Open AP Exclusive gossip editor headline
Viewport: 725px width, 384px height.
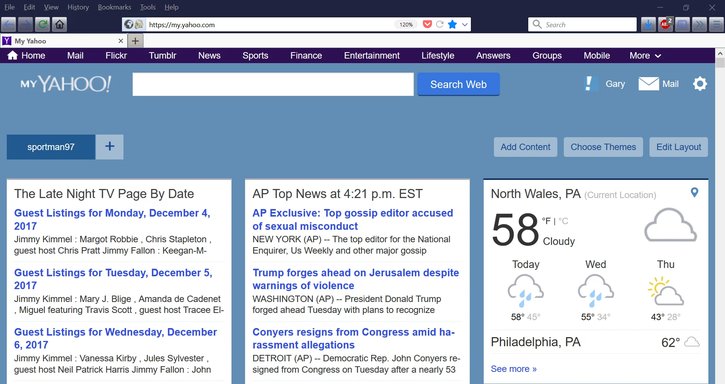coord(352,219)
